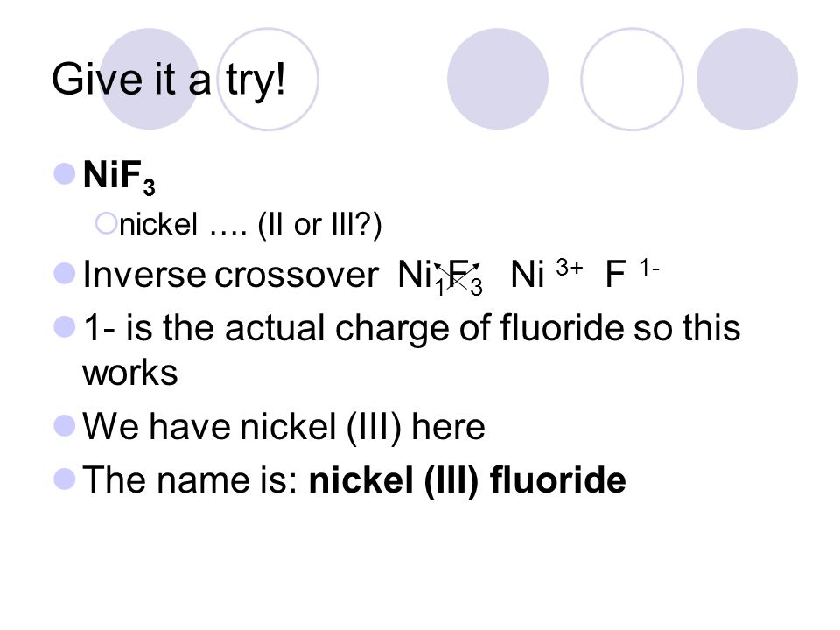
Task: Click the bullet before 'The name is:'
Action: [x=65, y=479]
